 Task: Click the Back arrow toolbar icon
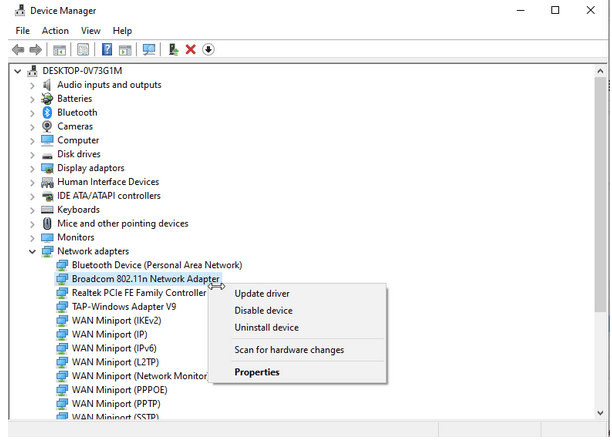[18, 50]
